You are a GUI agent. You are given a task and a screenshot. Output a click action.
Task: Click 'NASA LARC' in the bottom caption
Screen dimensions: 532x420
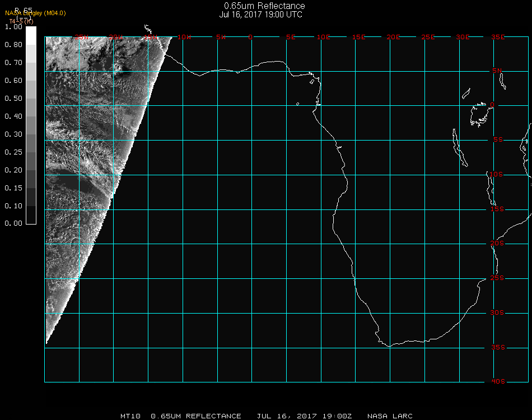[390, 416]
